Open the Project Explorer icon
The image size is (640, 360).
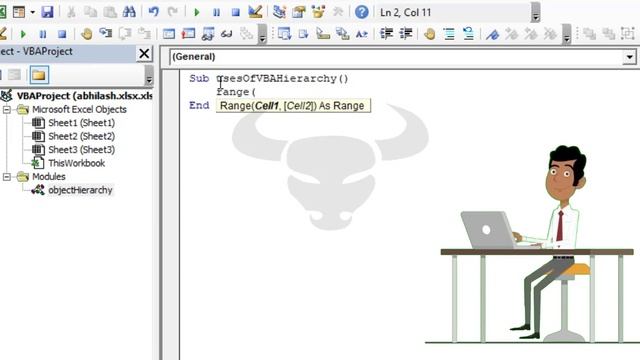[280, 12]
